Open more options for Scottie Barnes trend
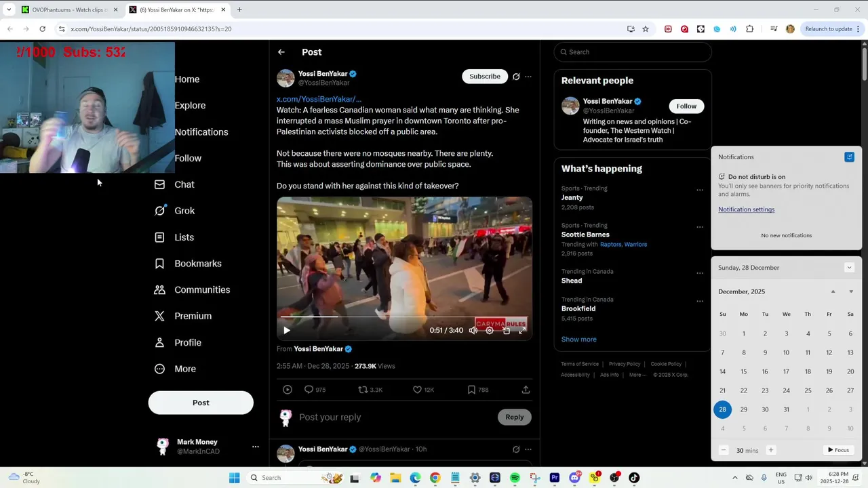868x488 pixels. point(700,227)
